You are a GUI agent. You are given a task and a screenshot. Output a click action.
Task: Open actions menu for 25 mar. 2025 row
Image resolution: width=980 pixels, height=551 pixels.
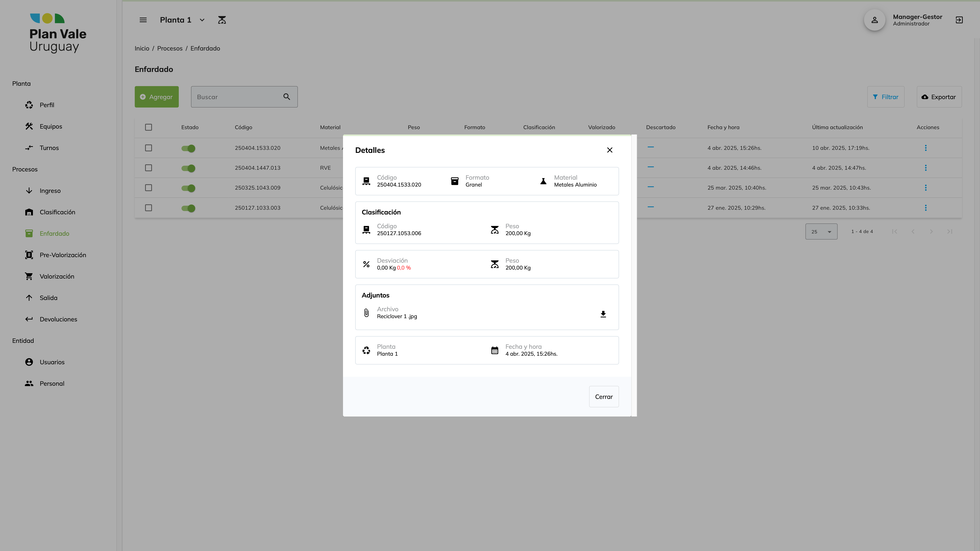pyautogui.click(x=926, y=188)
